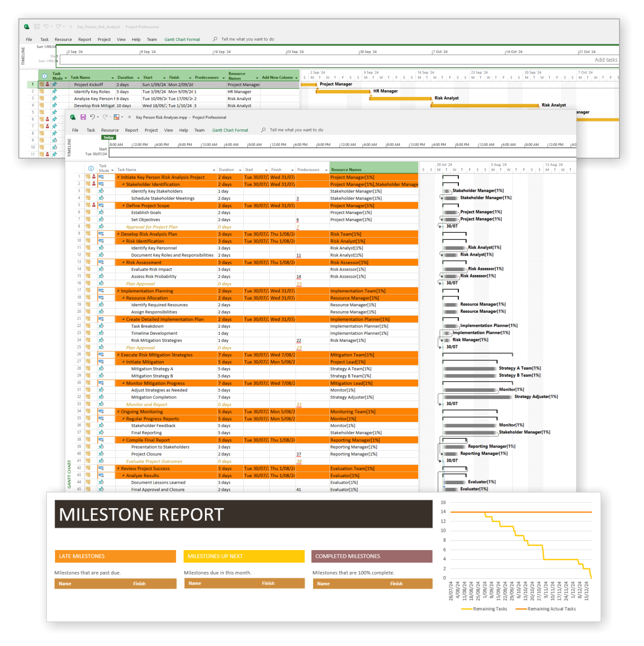644x646 pixels.
Task: Click the Save icon in the background window
Action: 37,27
